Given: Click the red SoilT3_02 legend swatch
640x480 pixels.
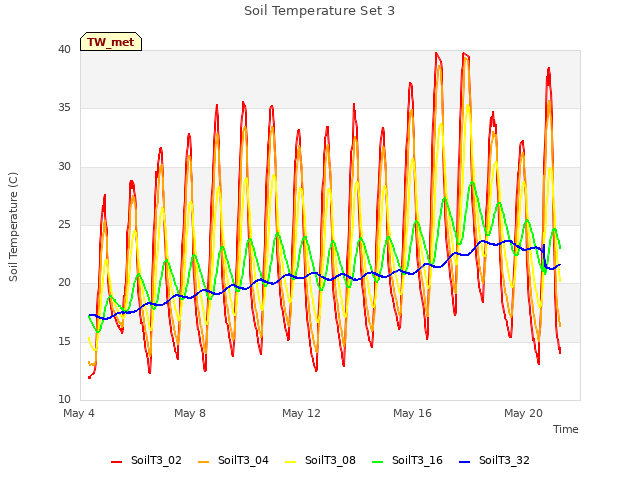Looking at the screenshot, I should (x=116, y=462).
